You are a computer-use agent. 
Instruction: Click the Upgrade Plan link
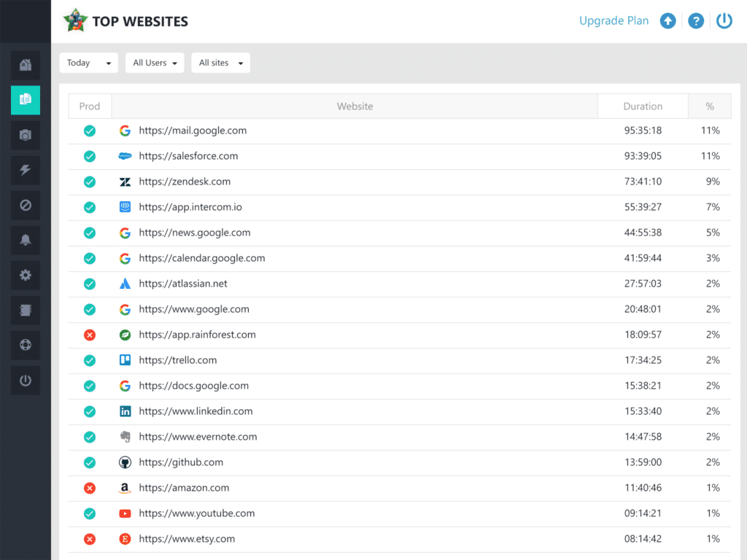614,21
